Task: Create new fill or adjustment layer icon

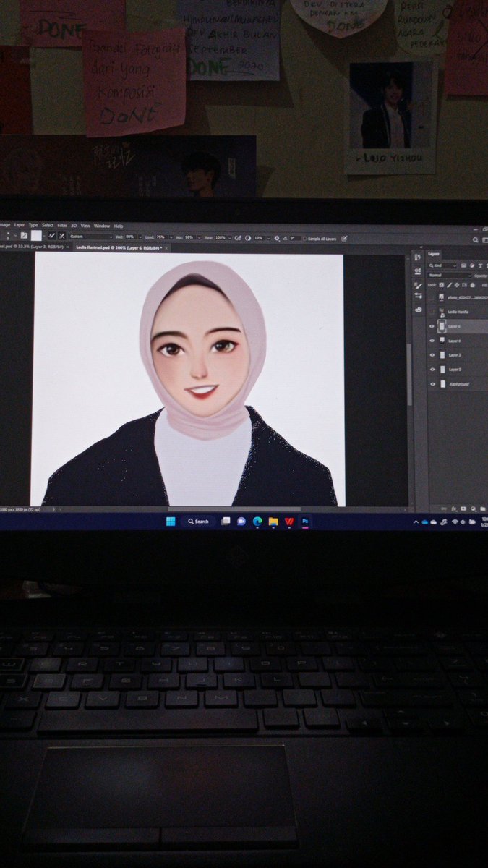Action: pyautogui.click(x=474, y=509)
